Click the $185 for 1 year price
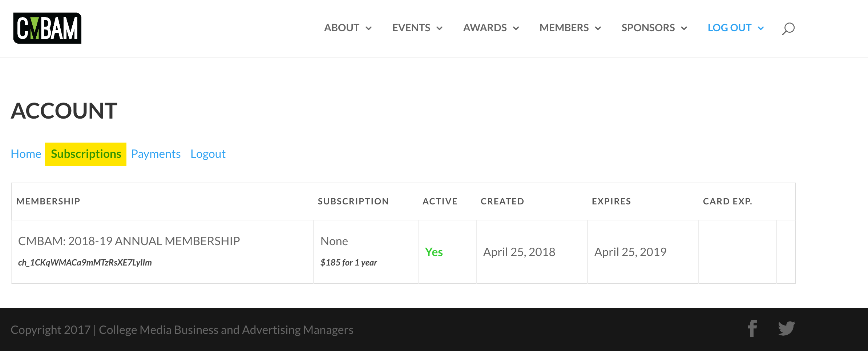The image size is (868, 351). (x=349, y=263)
